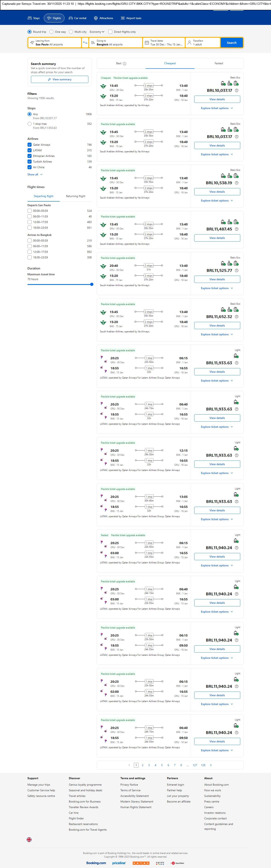The image size is (271, 868).
Task: Click the swap origin and destination icon
Action: 85,43
